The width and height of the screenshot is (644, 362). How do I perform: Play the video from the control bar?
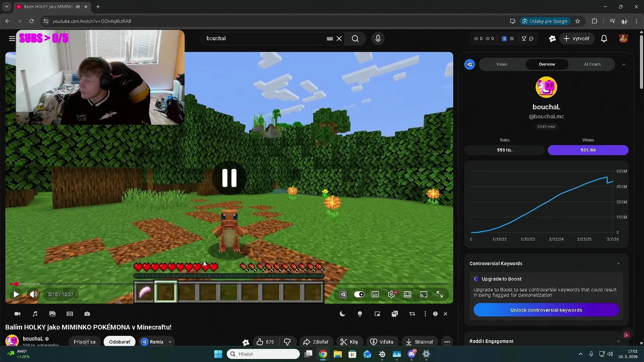click(16, 294)
